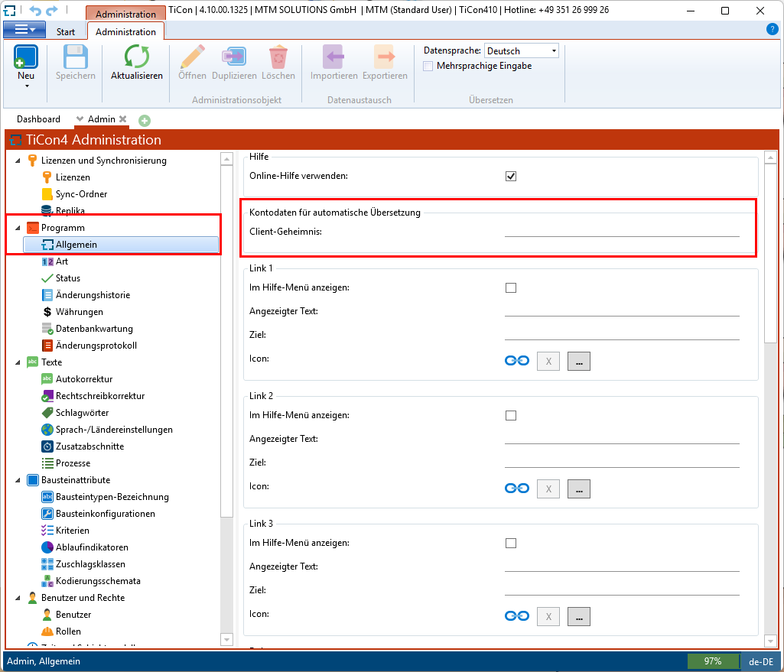Click the Öffnen pencil icon
Image resolution: width=784 pixels, height=672 pixels.
pyautogui.click(x=193, y=57)
